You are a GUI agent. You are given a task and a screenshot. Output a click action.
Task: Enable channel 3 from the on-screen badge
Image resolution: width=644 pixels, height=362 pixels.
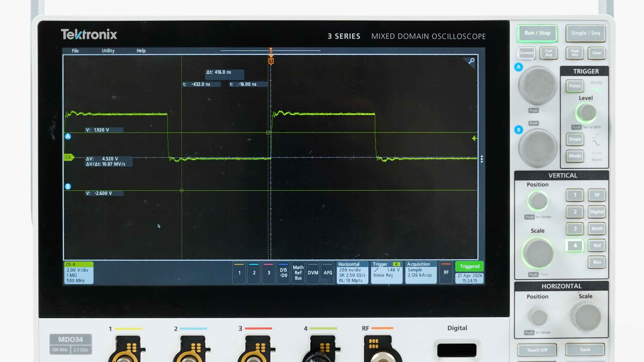(x=269, y=273)
